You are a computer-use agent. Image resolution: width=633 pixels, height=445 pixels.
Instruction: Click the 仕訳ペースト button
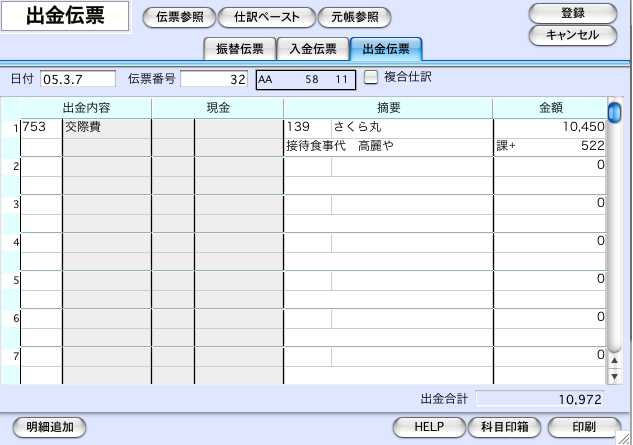click(266, 17)
